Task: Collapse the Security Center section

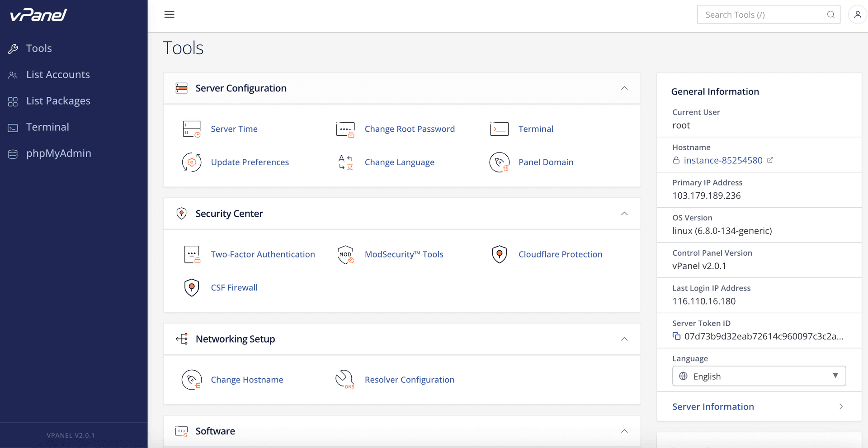Action: (x=624, y=214)
